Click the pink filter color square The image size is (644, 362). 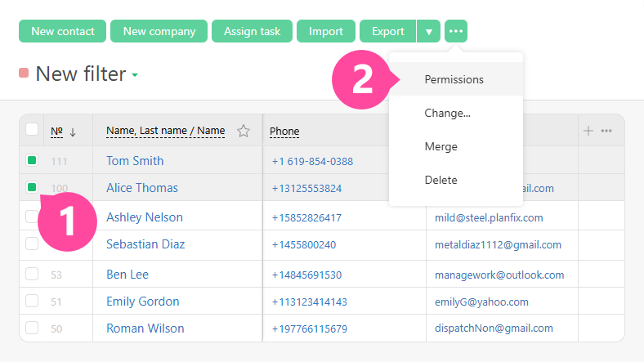pyautogui.click(x=24, y=74)
